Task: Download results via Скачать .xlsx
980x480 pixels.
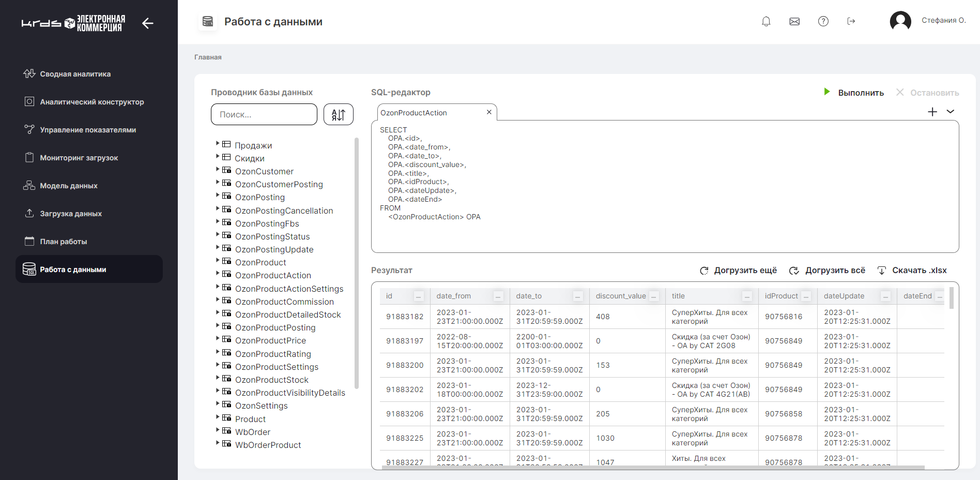Action: coord(912,271)
